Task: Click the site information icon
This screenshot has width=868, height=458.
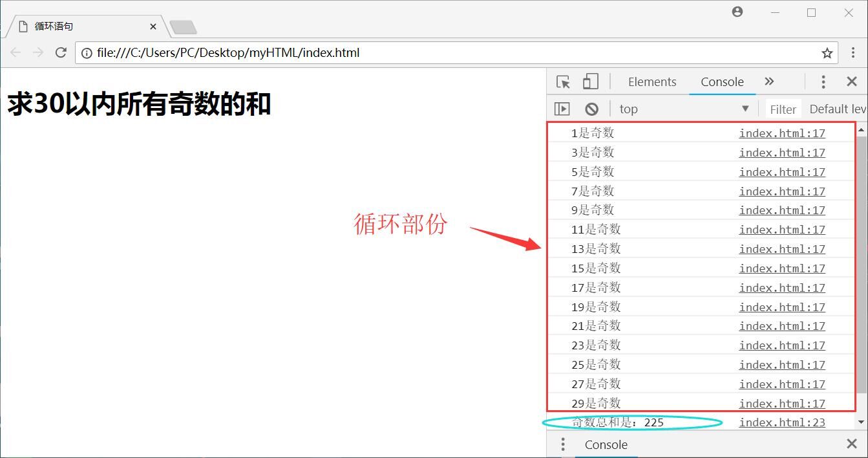Action: [x=87, y=53]
